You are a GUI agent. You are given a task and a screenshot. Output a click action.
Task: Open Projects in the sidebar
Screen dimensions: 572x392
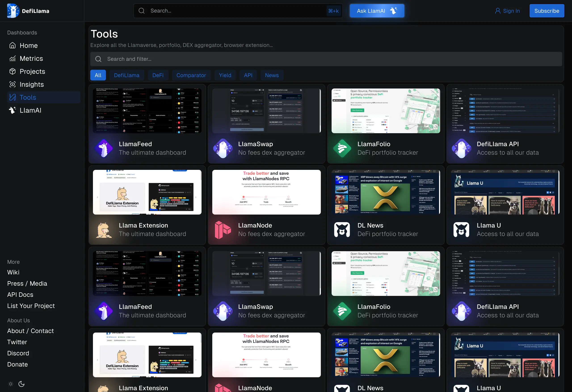pyautogui.click(x=44, y=72)
